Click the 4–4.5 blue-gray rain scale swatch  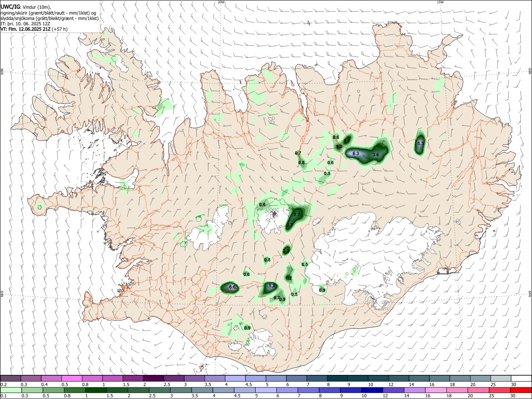click(x=224, y=390)
